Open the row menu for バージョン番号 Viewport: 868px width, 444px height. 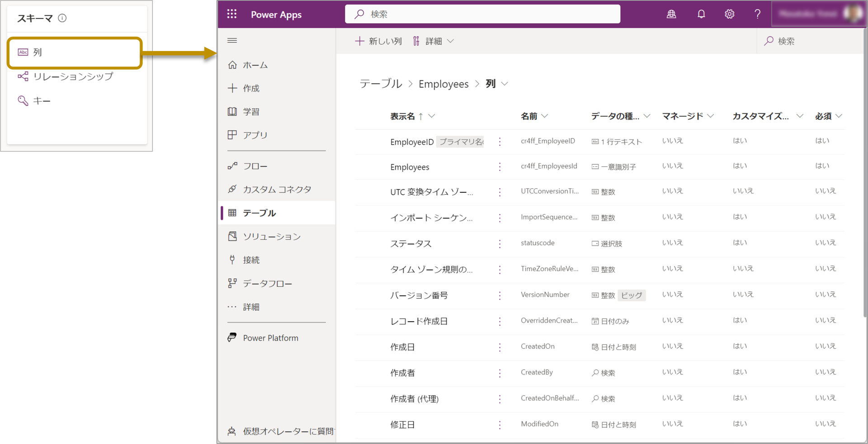coord(500,295)
